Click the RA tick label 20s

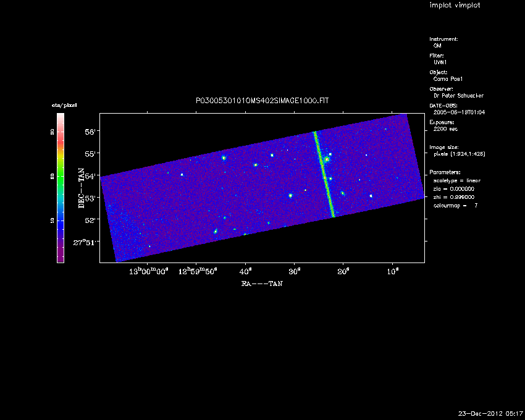coord(343,271)
